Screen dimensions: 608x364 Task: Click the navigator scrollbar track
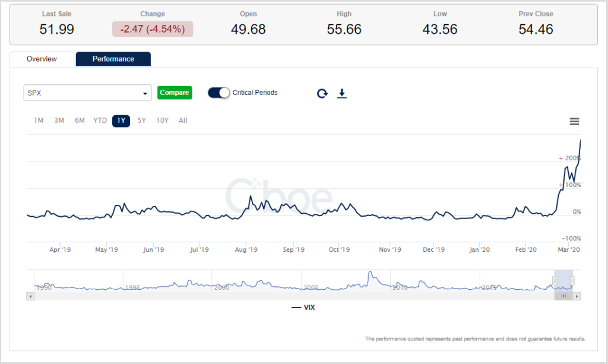tap(297, 295)
